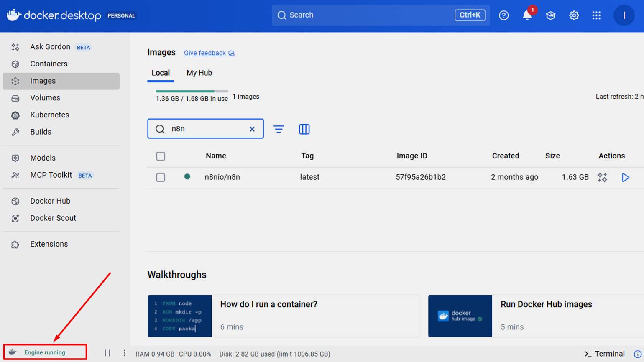The height and width of the screenshot is (362, 644).
Task: Run the n8nio/n8n image with play icon
Action: (x=625, y=178)
